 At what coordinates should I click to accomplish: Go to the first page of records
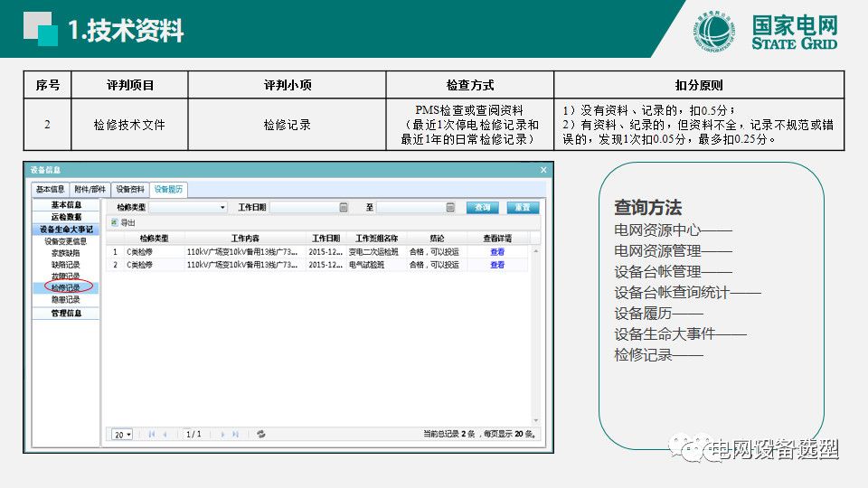pos(152,434)
